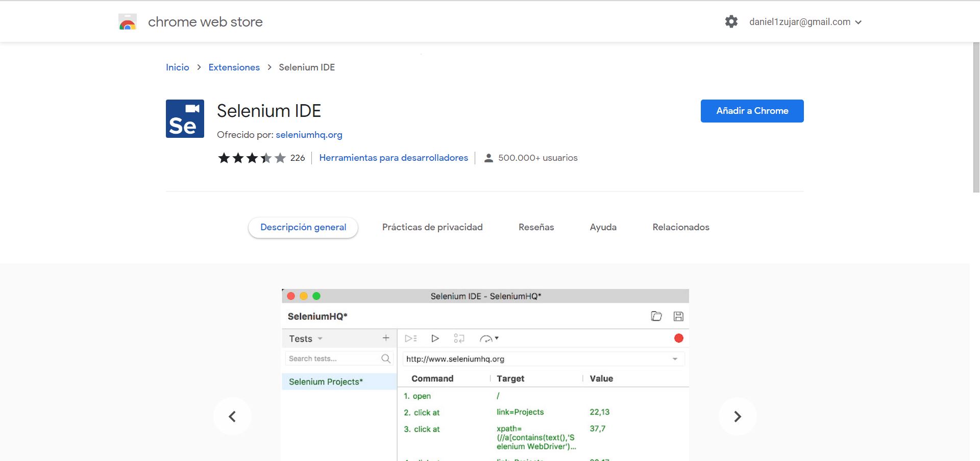Visit the seleniumhq.org developer link
Screen dimensions: 980x461
tap(309, 135)
